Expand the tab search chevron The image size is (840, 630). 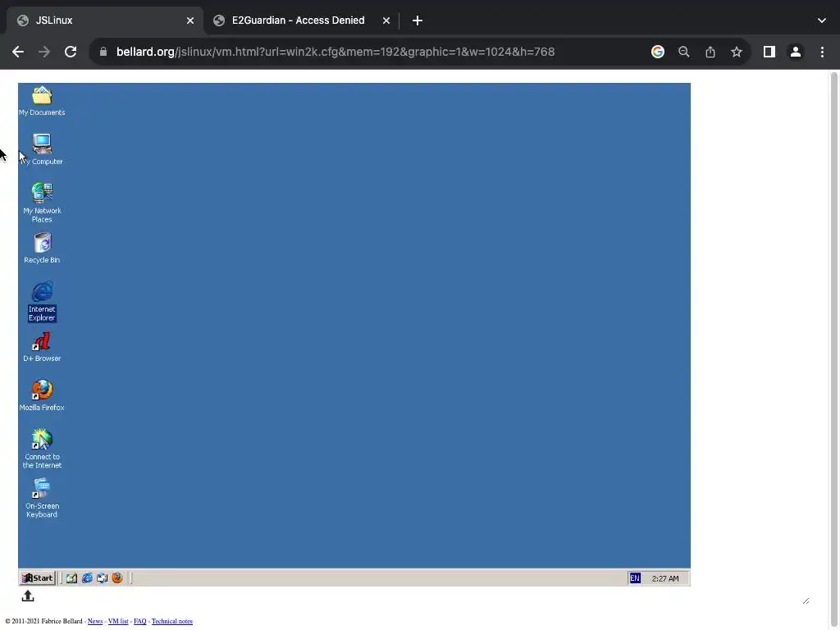(822, 21)
